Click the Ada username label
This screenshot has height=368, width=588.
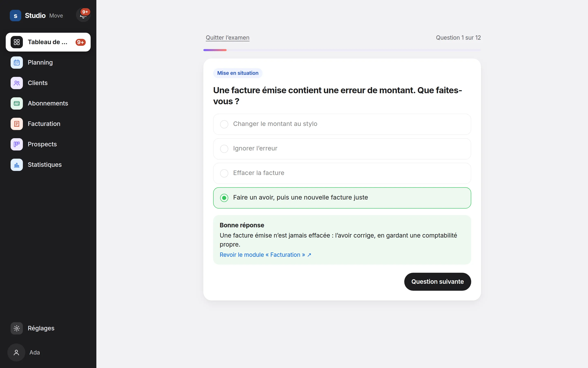pos(35,352)
